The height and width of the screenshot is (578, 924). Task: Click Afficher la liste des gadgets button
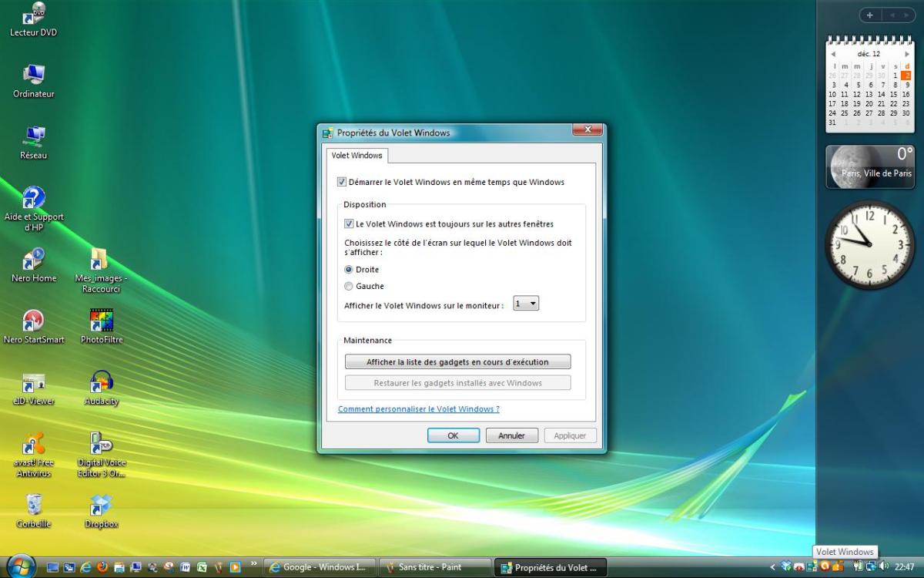(x=457, y=362)
